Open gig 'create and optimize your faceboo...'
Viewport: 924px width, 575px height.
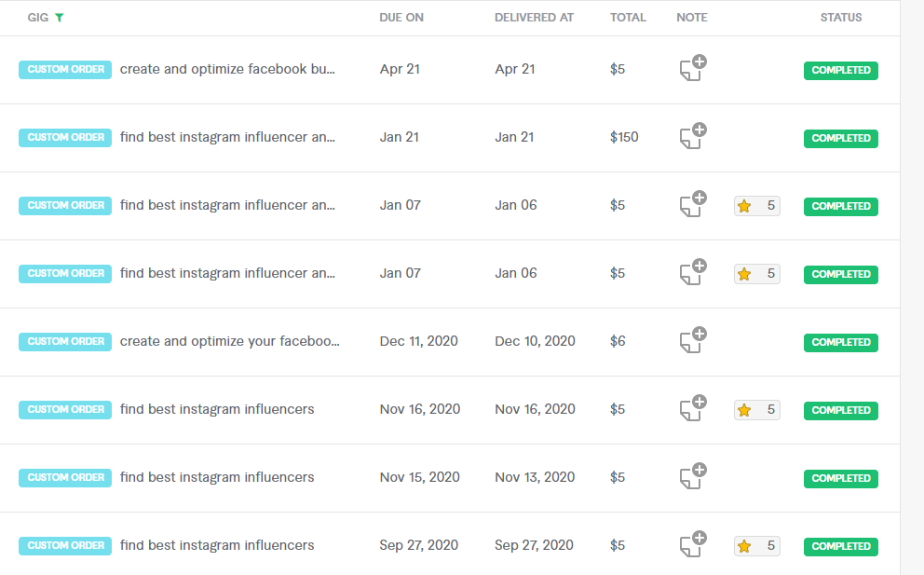point(230,341)
